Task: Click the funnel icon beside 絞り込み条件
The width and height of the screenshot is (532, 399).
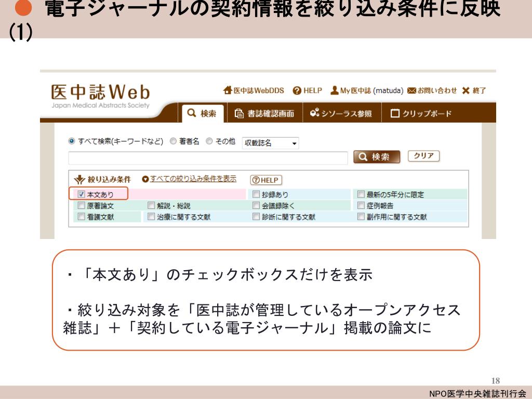Action: click(79, 179)
